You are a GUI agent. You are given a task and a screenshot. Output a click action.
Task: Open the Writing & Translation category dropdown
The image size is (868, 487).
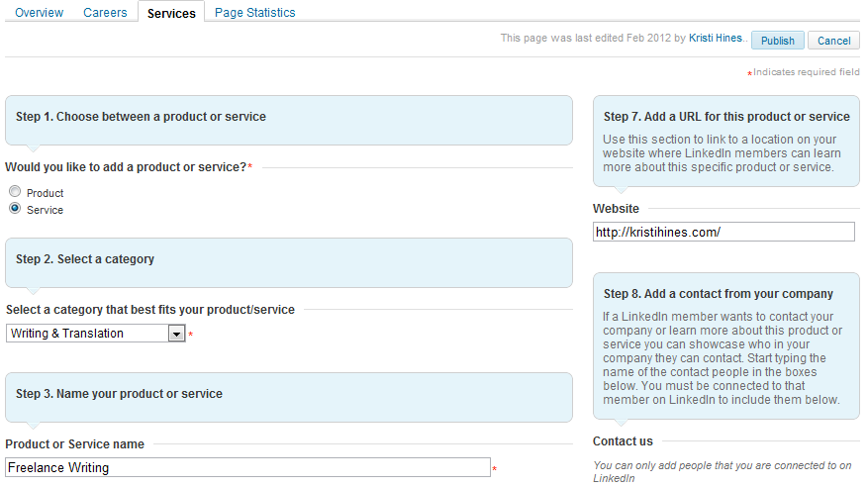click(x=95, y=334)
